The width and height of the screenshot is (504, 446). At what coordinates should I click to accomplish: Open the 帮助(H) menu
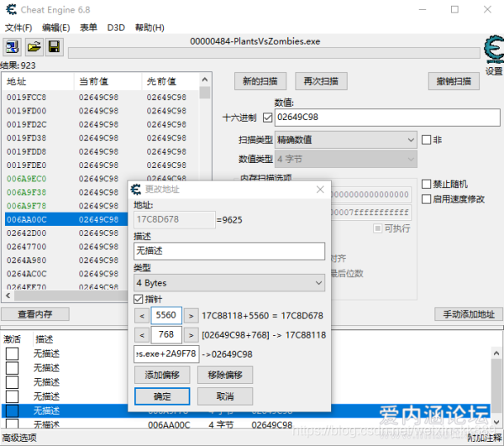(x=150, y=28)
